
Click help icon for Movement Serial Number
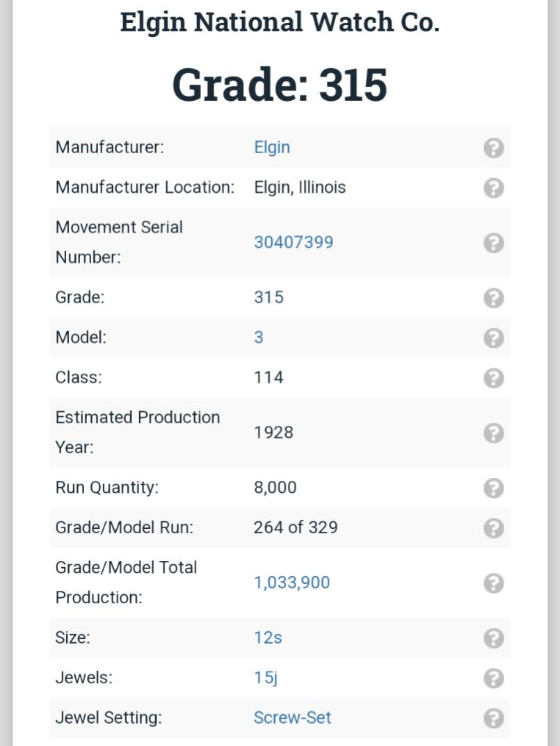(493, 243)
